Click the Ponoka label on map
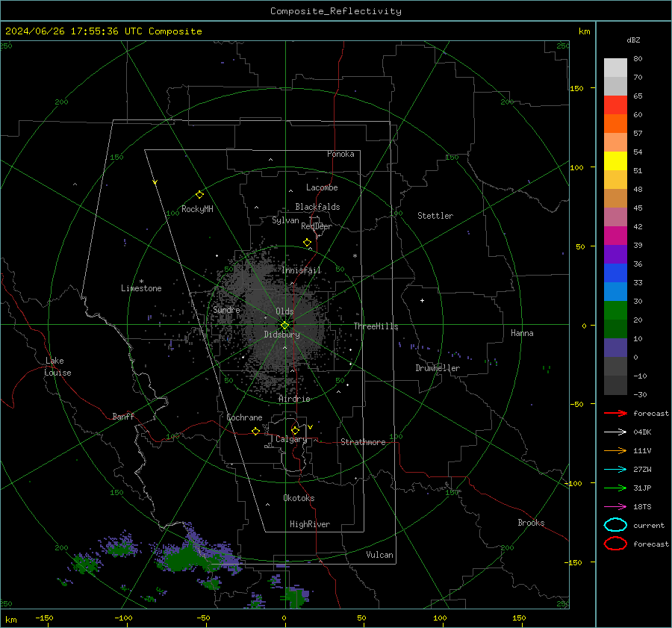 340,154
